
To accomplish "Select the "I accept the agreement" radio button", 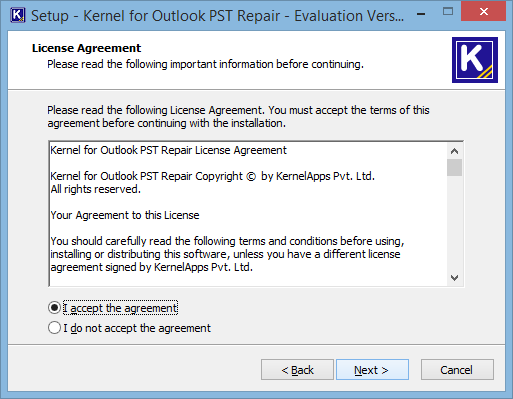I will (54, 308).
